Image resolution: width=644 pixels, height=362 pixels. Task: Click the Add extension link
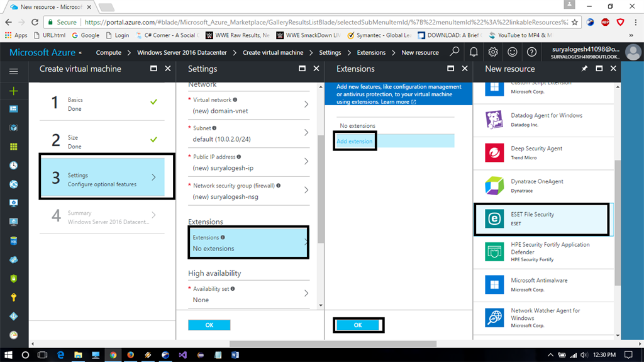tap(355, 141)
